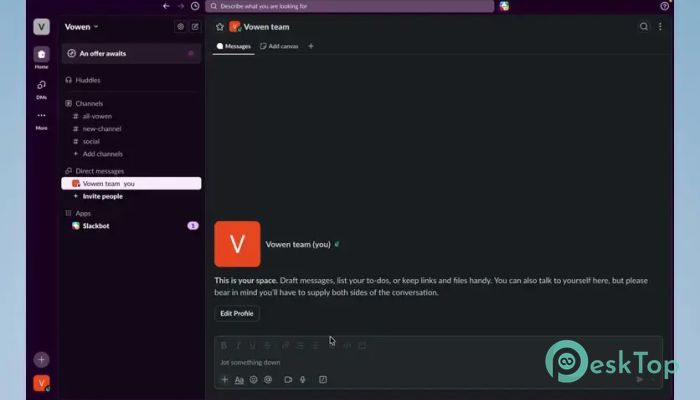Viewport: 700px width, 400px height.
Task: Star the Vowen team conversation
Action: click(220, 27)
